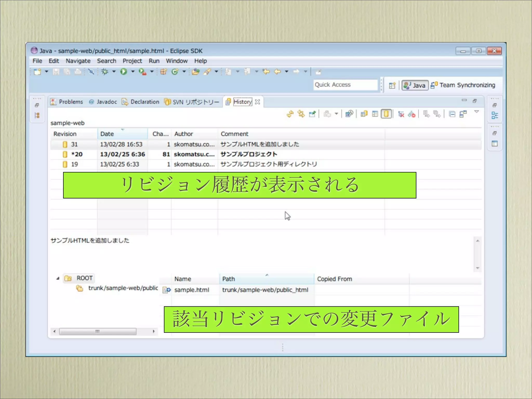Toggle the Remote mode table icon
This screenshot has height=399, width=532.
[x=375, y=114]
